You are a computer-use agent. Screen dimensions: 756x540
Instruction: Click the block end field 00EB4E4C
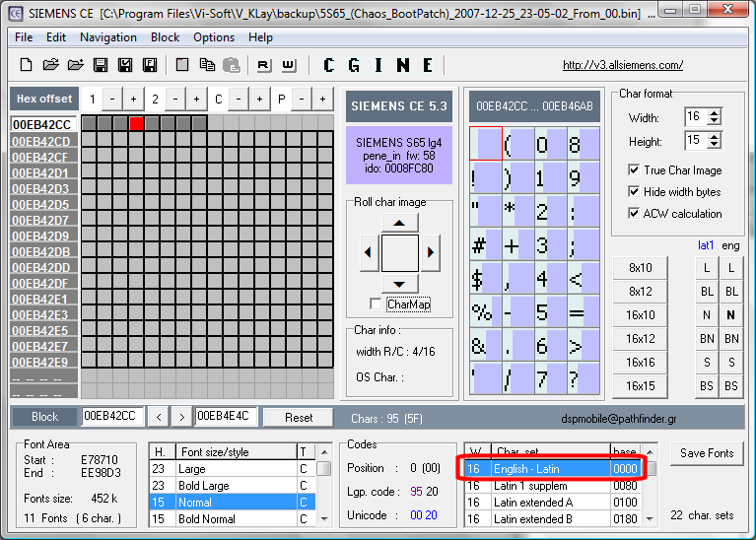pos(226,417)
